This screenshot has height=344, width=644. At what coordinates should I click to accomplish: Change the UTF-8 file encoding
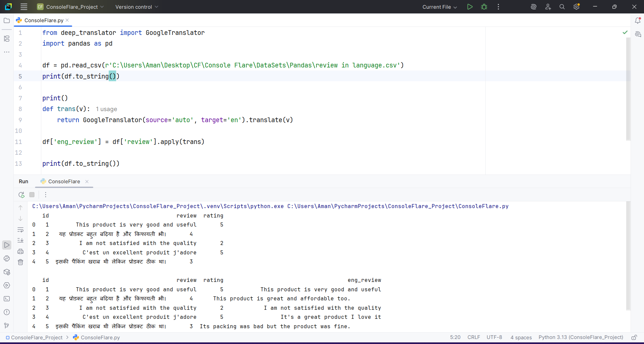pos(494,337)
